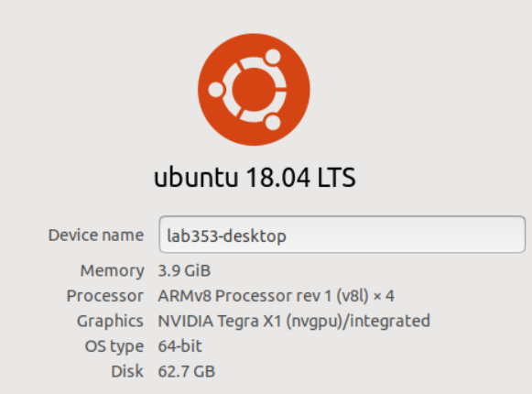532x394 pixels.
Task: Click the 62.7 GB disk value
Action: 187,371
